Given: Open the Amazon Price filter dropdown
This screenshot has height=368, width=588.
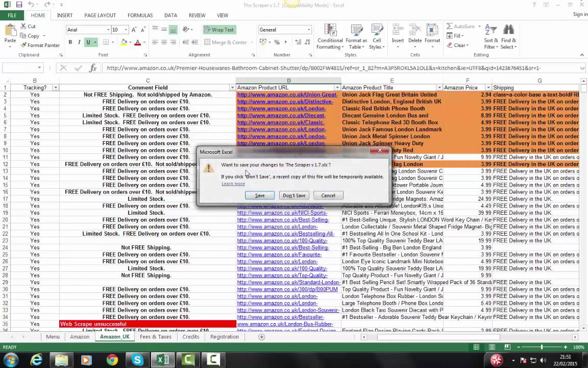Looking at the screenshot, I should pos(488,87).
